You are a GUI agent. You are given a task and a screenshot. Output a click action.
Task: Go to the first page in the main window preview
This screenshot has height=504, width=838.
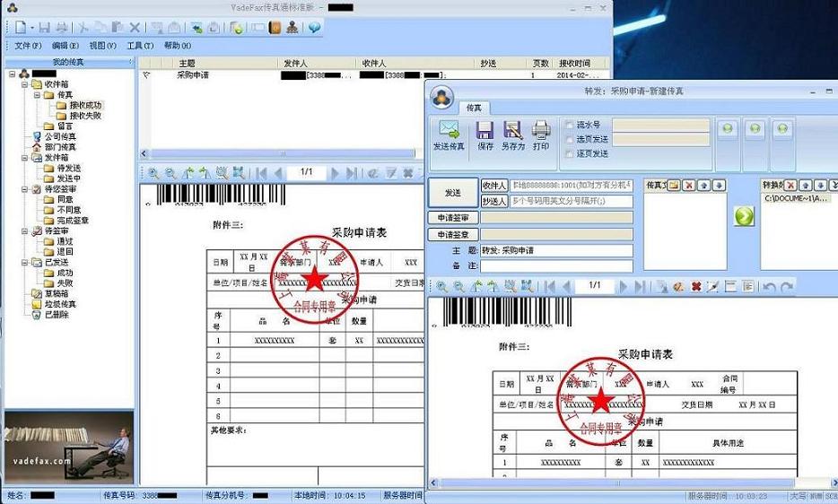click(x=261, y=172)
